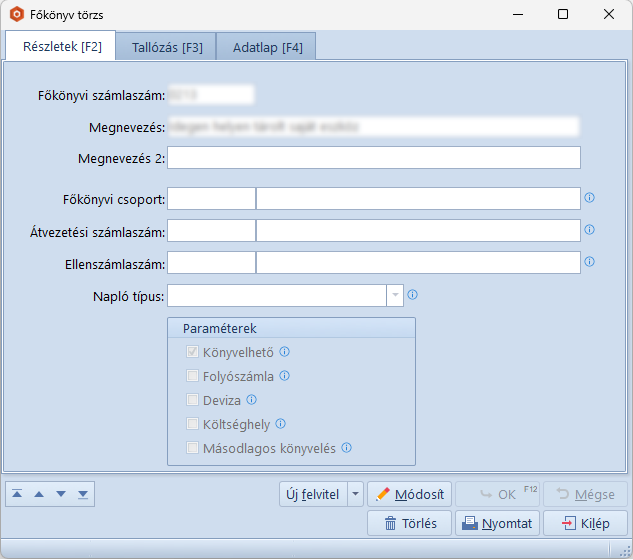633x560 pixels.
Task: Click info icon beside Átvezetési számlaszám
Action: [x=589, y=230]
